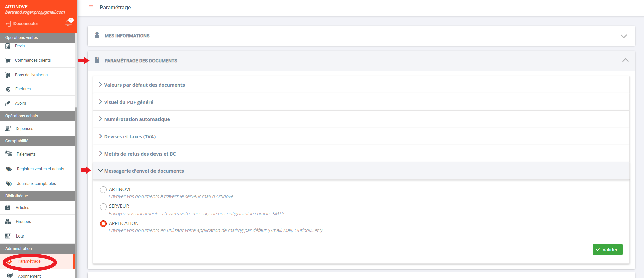The width and height of the screenshot is (644, 278).
Task: Click the Déconnecter link
Action: tap(26, 24)
